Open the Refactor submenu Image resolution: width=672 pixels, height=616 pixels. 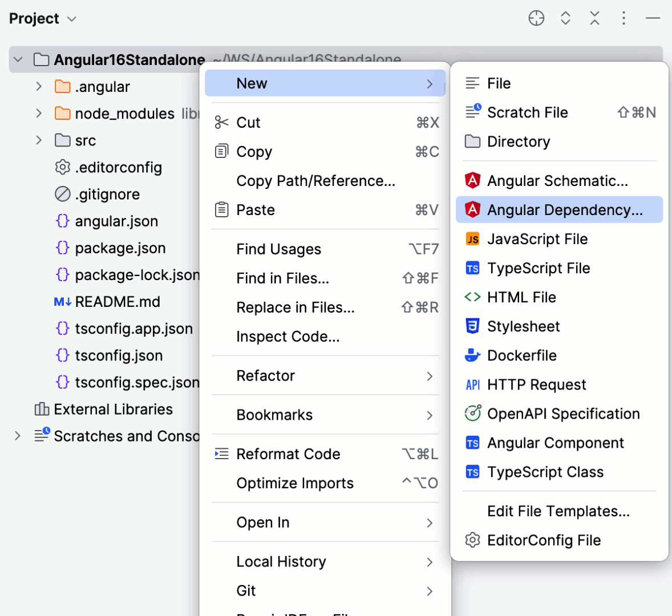click(x=266, y=375)
